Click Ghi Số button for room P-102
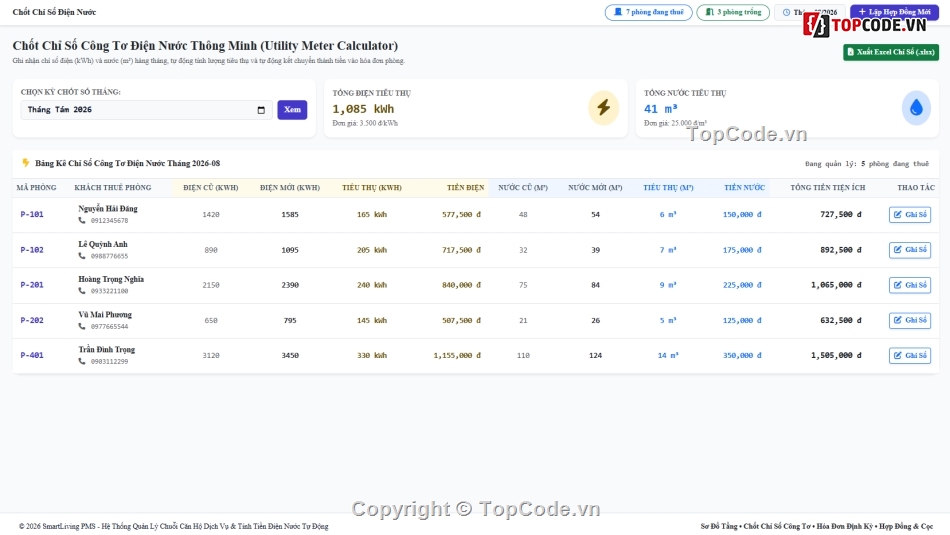Screen dimensions: 950x535 pos(909,250)
